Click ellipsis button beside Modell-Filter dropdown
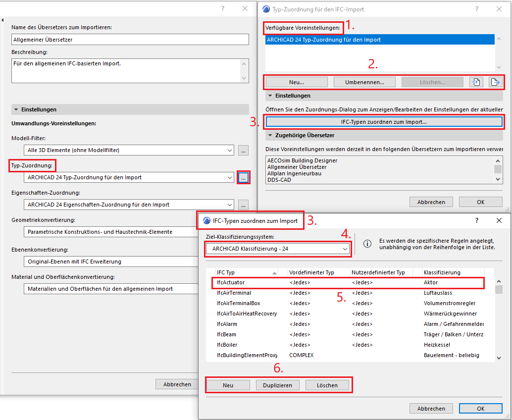The height and width of the screenshot is (420, 512). click(x=243, y=150)
